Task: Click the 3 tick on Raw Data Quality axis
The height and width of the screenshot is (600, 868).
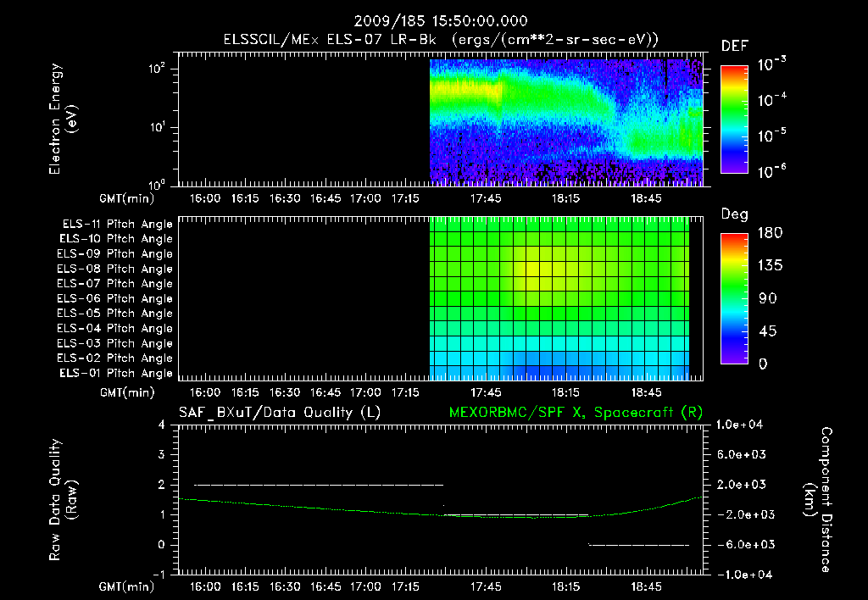Action: 161,454
